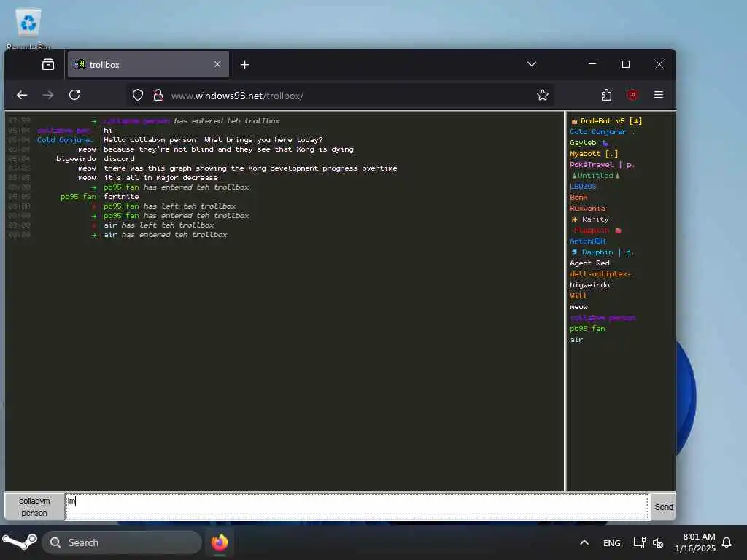
Task: Select Gayleb in the user list
Action: [589, 143]
